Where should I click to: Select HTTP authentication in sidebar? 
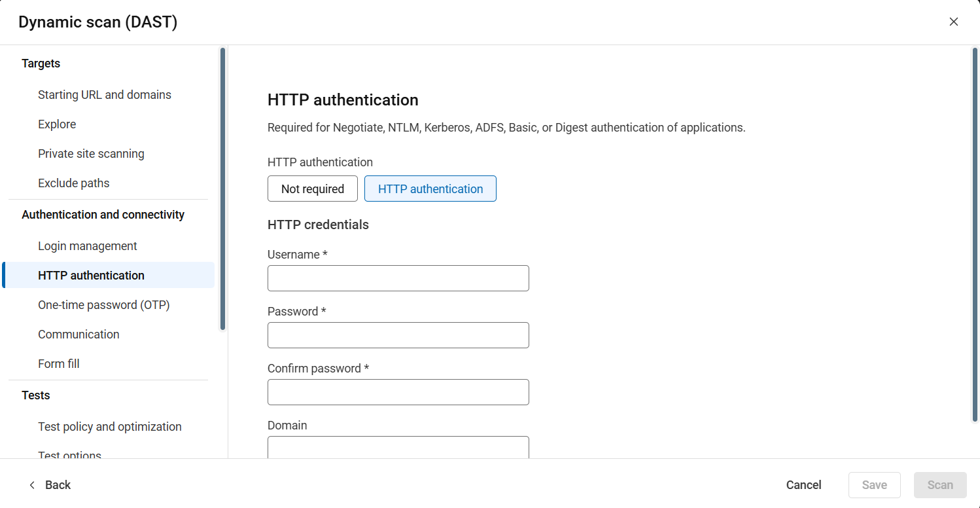[x=91, y=276]
